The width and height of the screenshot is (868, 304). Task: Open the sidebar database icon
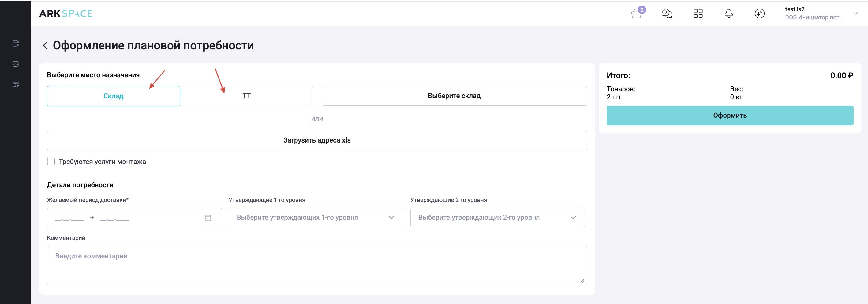tap(16, 64)
